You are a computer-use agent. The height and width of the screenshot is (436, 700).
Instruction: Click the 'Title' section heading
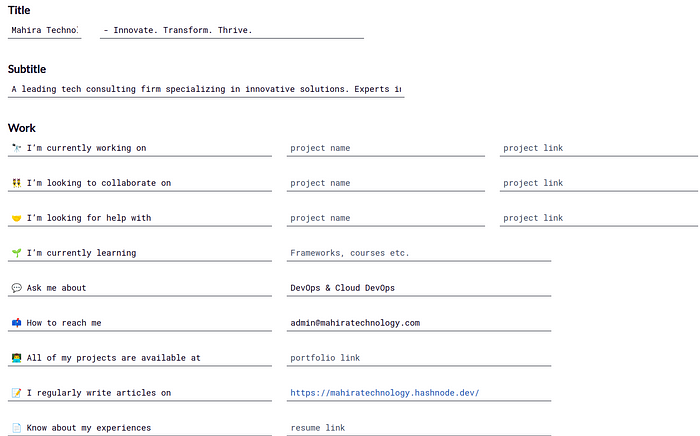19,10
